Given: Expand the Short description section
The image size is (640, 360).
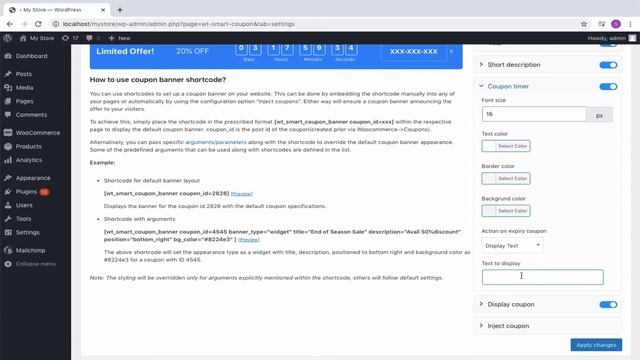Looking at the screenshot, I should click(481, 64).
